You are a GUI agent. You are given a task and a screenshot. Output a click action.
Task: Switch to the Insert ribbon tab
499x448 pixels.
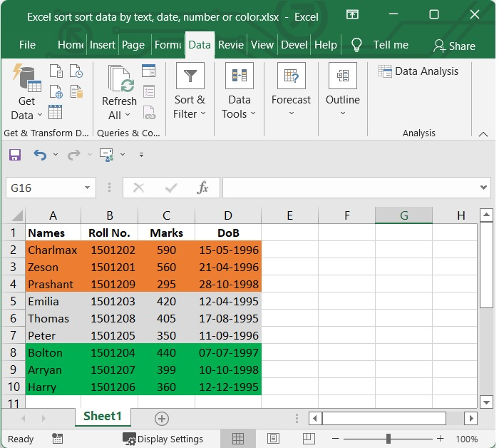(x=103, y=45)
